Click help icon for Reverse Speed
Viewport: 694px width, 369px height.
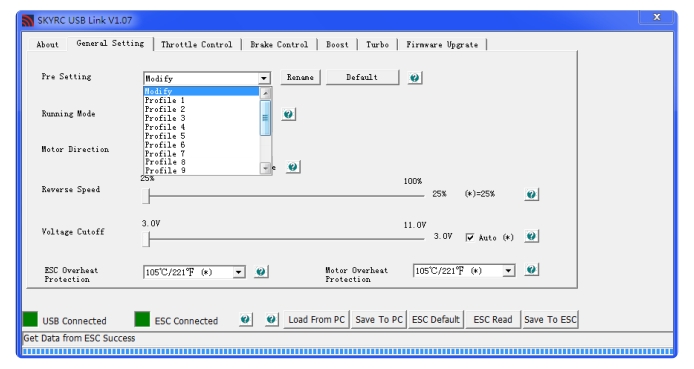point(531,194)
